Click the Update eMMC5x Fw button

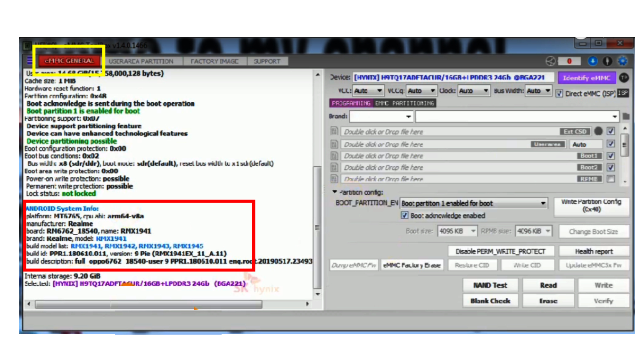click(x=594, y=265)
